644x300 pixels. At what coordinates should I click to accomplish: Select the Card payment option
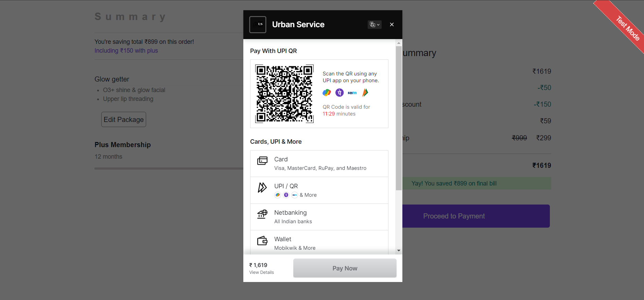point(319,163)
